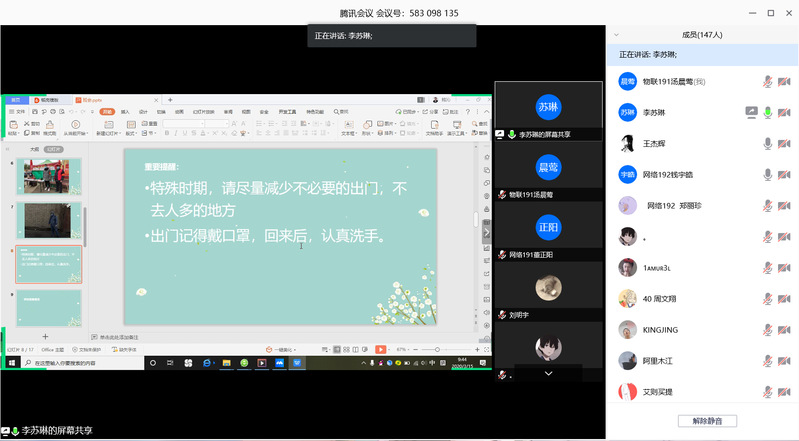
Task: Click the screen-share icon beside 李苏琳
Action: pos(751,113)
